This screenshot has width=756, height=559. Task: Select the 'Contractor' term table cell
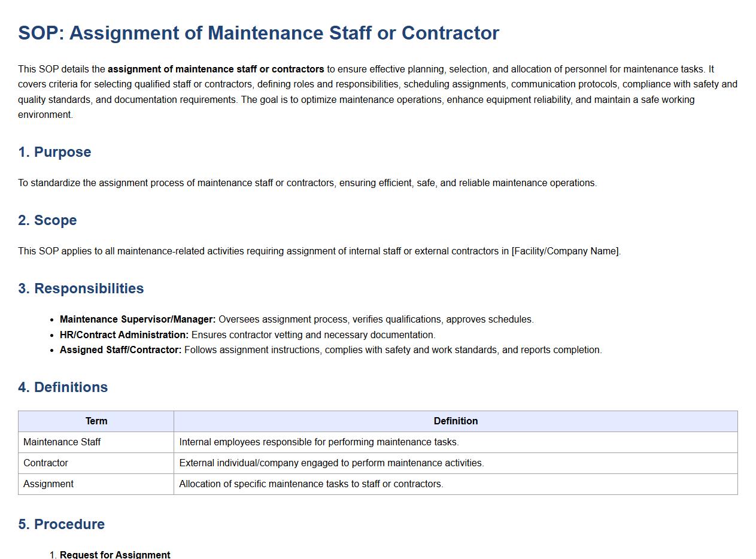pyautogui.click(x=45, y=463)
